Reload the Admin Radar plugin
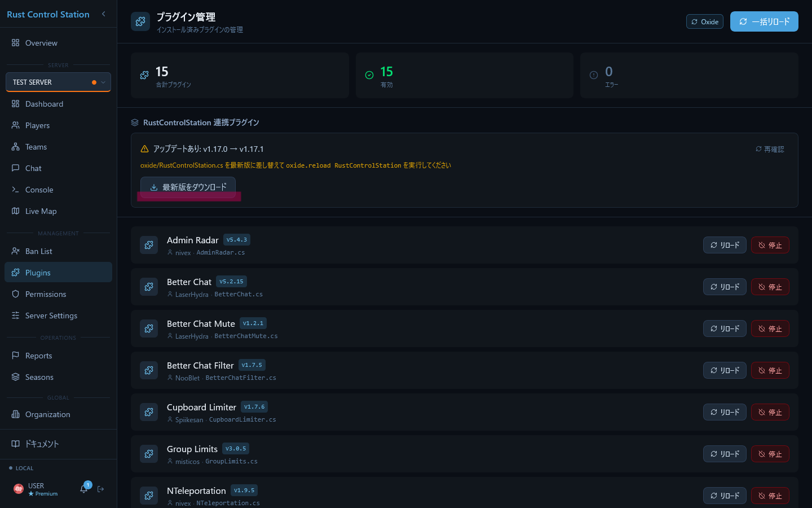This screenshot has width=812, height=508. coord(725,245)
